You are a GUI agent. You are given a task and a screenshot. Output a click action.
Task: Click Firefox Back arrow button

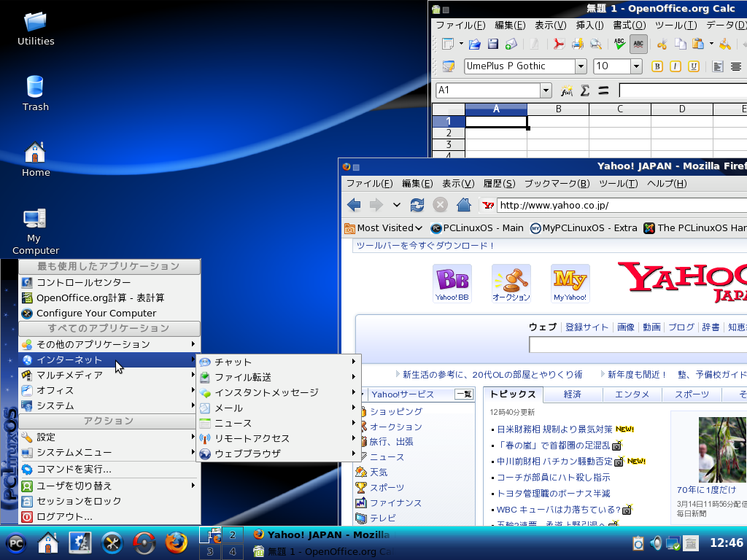(354, 205)
